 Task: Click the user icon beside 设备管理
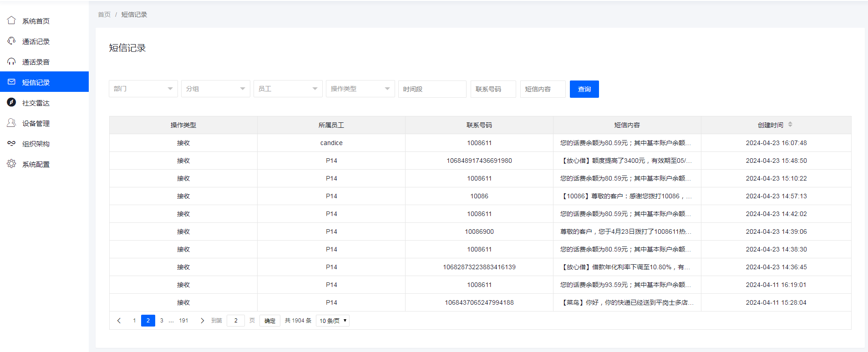click(x=11, y=123)
